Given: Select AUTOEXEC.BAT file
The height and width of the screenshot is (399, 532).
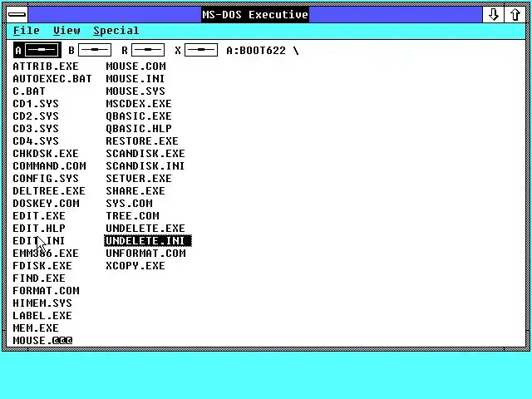Looking at the screenshot, I should pyautogui.click(x=52, y=79).
